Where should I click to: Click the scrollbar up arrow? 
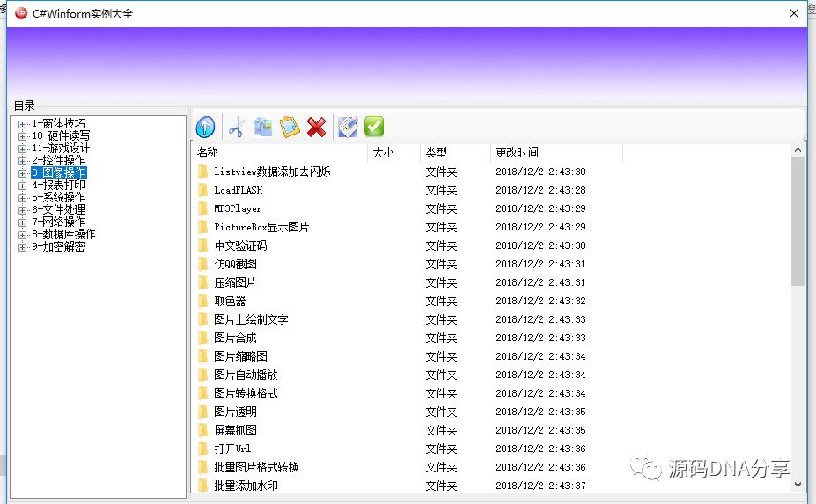(x=798, y=150)
